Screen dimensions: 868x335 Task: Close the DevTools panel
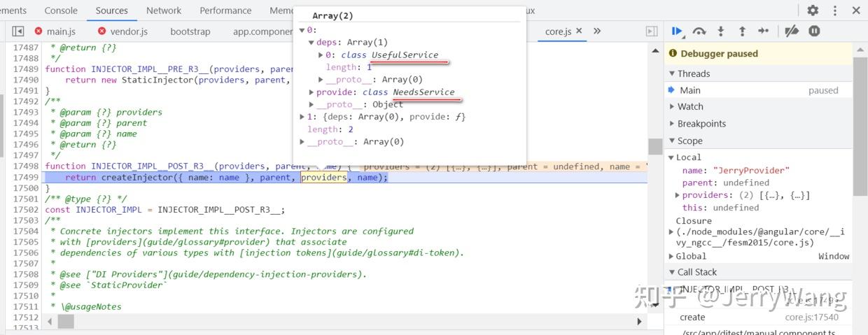pyautogui.click(x=856, y=10)
